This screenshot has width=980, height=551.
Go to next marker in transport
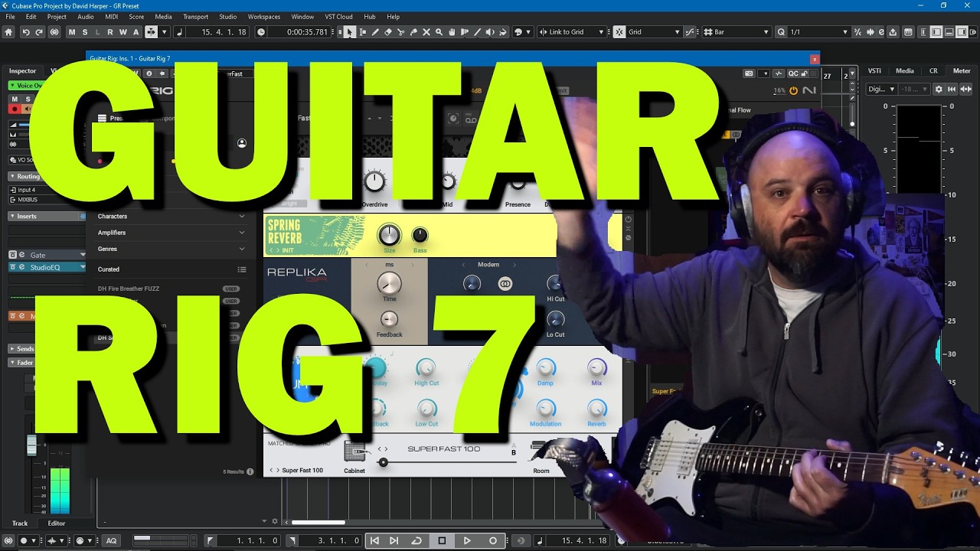pos(394,540)
